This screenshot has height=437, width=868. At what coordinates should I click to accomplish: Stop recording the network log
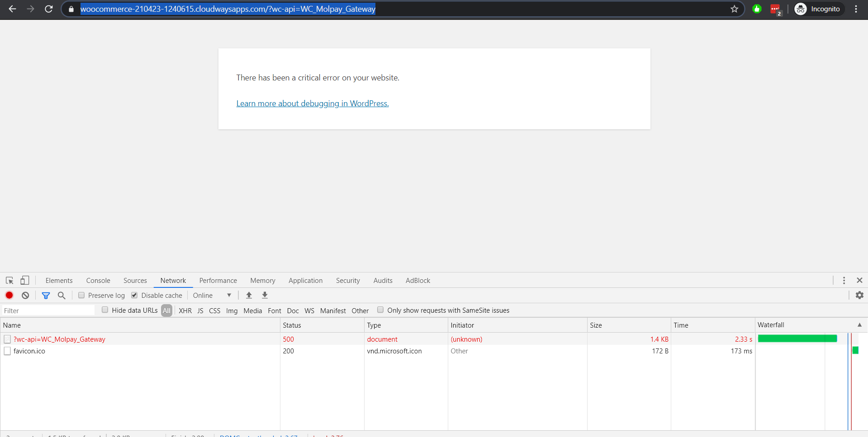9,295
